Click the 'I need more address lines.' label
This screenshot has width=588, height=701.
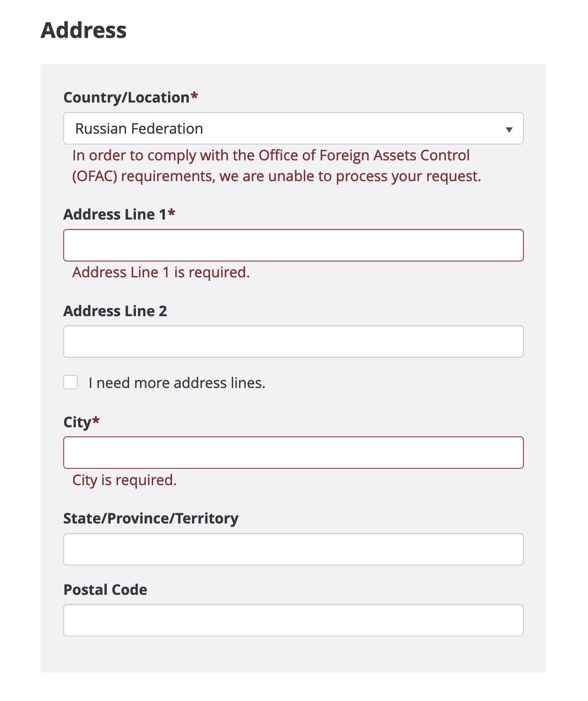(x=177, y=383)
